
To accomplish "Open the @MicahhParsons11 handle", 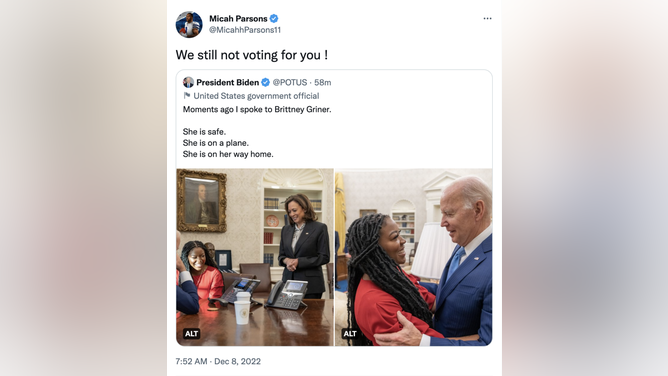I will coord(245,30).
